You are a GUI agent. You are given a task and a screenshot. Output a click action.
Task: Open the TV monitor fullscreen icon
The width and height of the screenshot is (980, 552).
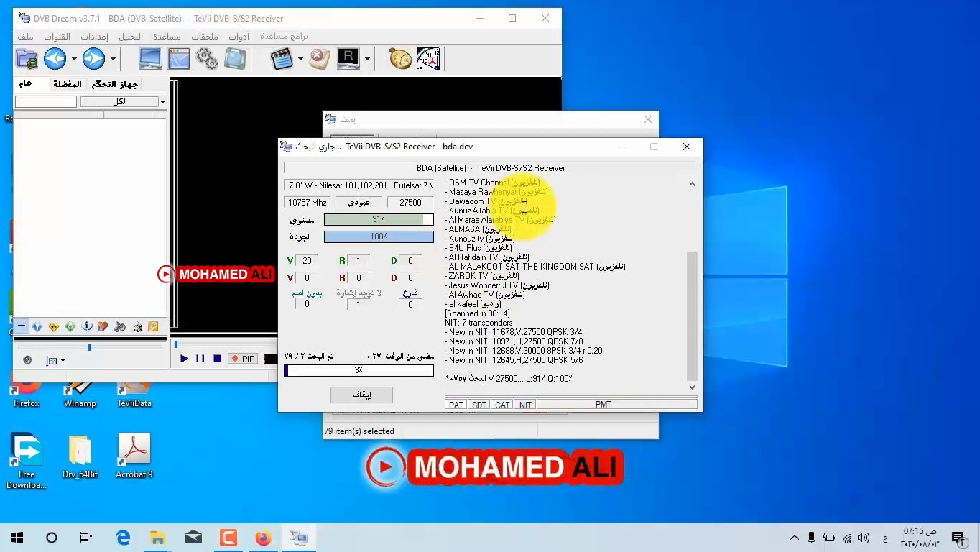[x=150, y=59]
